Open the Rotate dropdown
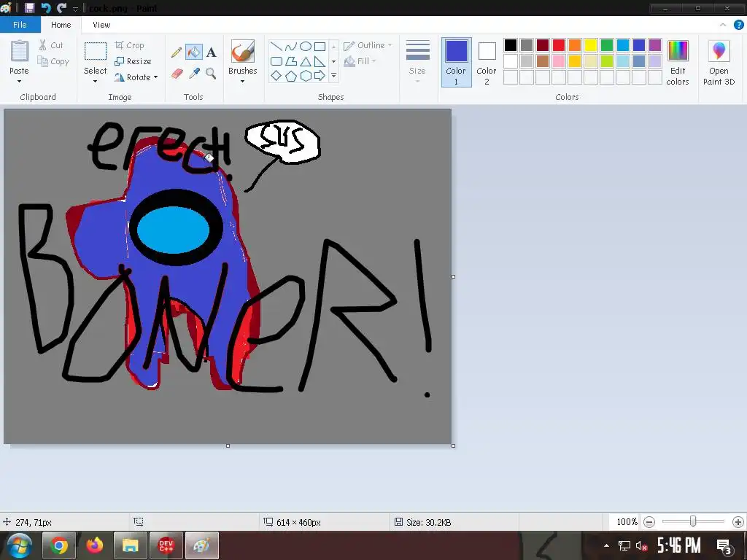The height and width of the screenshot is (560, 747). pyautogui.click(x=136, y=77)
